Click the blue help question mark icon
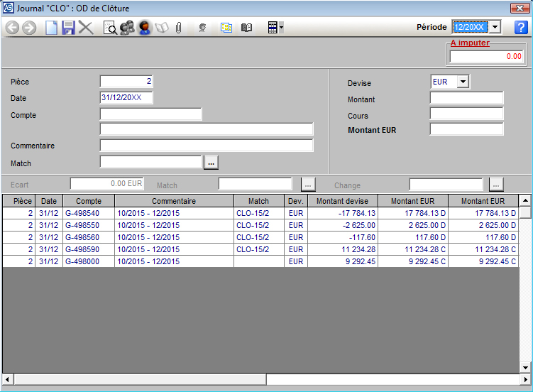The width and height of the screenshot is (533, 392). coord(521,27)
